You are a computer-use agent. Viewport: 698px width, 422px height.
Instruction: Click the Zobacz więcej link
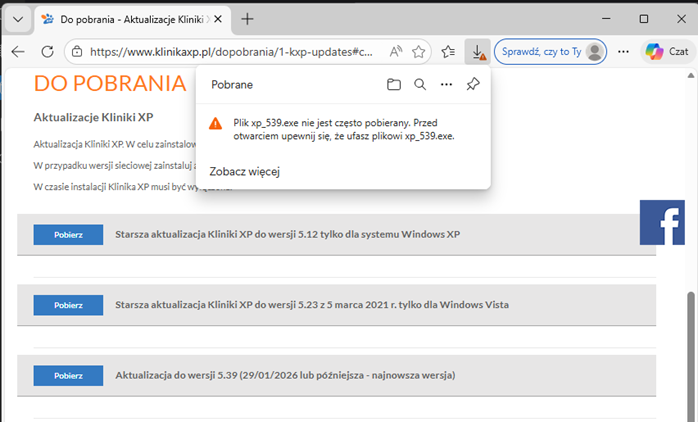pyautogui.click(x=244, y=171)
